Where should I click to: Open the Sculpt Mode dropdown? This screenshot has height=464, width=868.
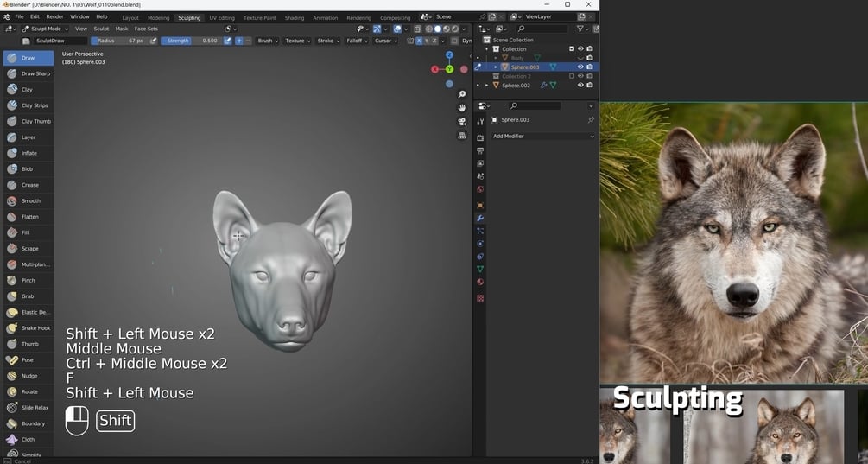click(x=46, y=29)
